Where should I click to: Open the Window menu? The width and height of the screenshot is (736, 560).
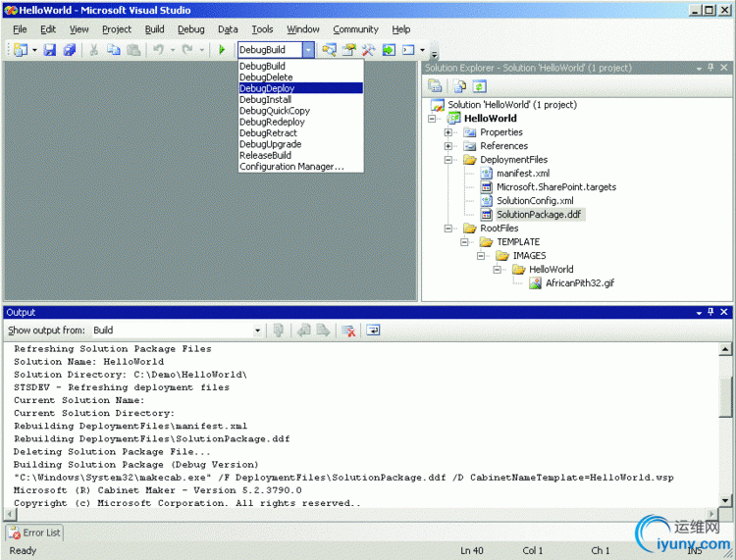pyautogui.click(x=303, y=29)
